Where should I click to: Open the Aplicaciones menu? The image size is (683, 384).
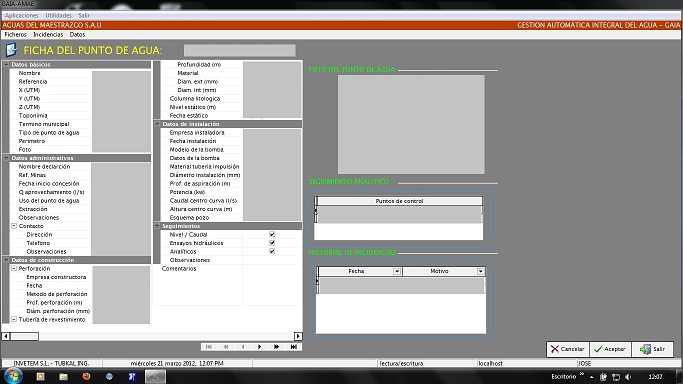pyautogui.click(x=22, y=15)
